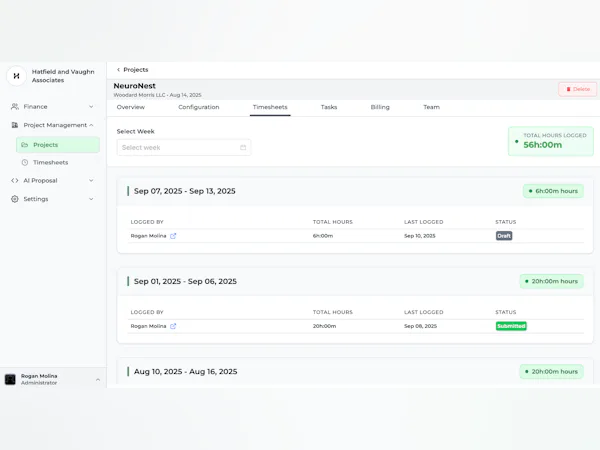This screenshot has height=450, width=600.
Task: Click the Finance people icon in sidebar
Action: (15, 106)
